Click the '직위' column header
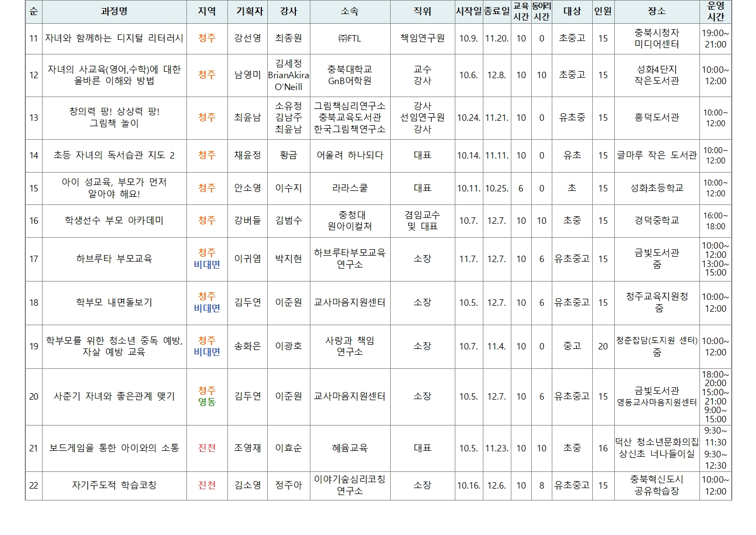This screenshot has width=756, height=535. (422, 11)
